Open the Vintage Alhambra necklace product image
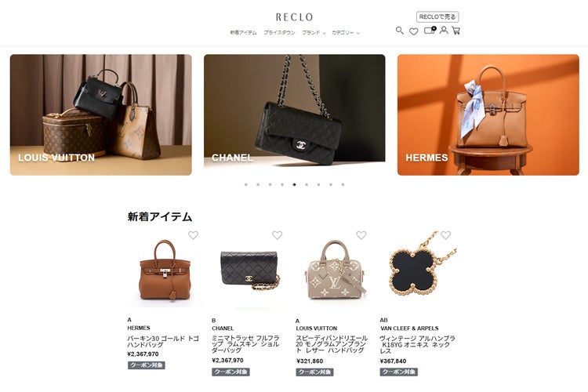Screen dimensions: 588x392 pos(417,270)
